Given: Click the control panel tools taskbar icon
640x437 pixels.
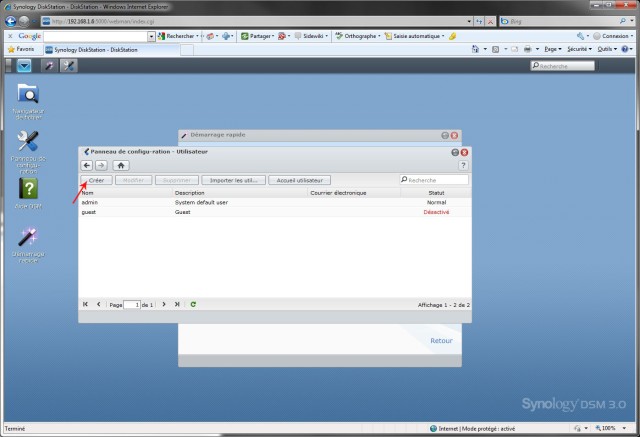Looking at the screenshot, I should pyautogui.click(x=69, y=65).
